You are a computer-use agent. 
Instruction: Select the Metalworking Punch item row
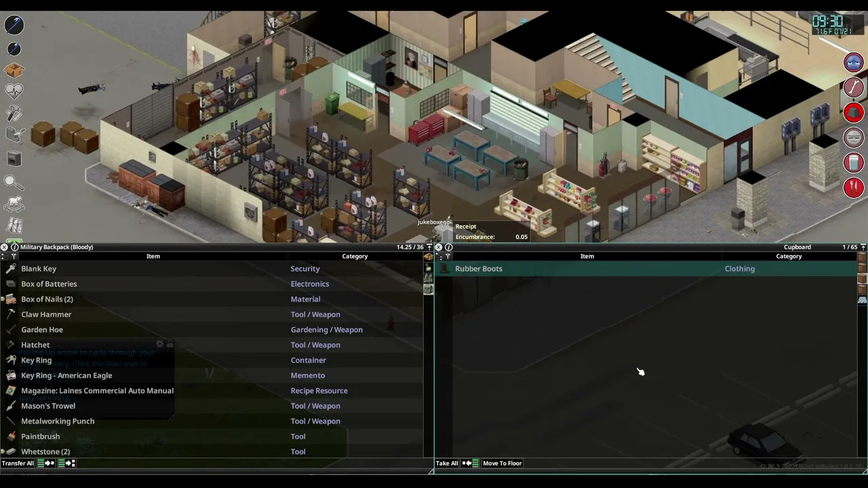pyautogui.click(x=212, y=422)
